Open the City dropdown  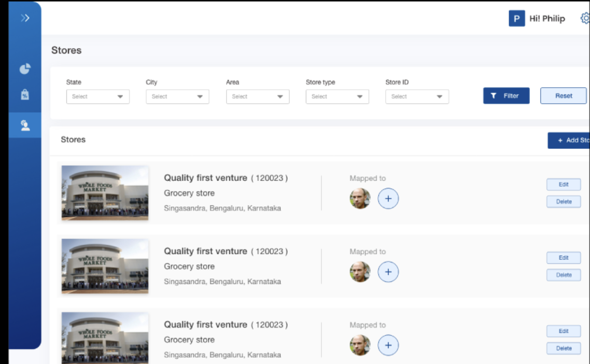click(178, 97)
